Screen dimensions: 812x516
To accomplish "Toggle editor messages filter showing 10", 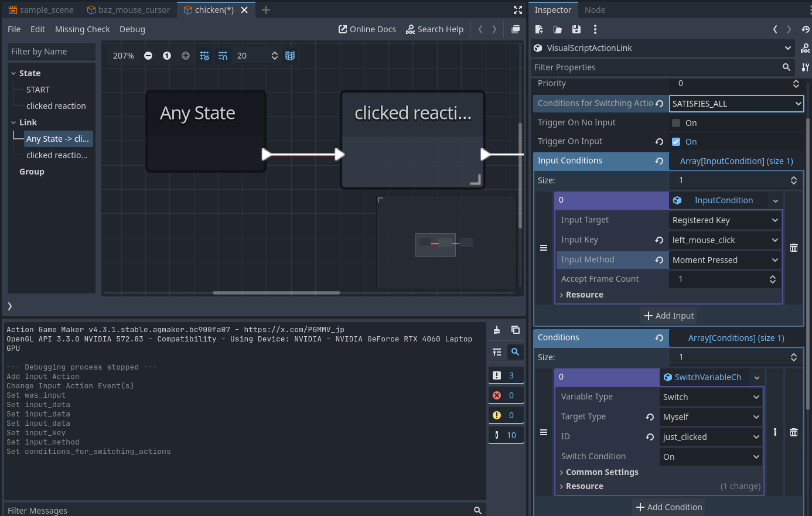I will click(x=506, y=435).
